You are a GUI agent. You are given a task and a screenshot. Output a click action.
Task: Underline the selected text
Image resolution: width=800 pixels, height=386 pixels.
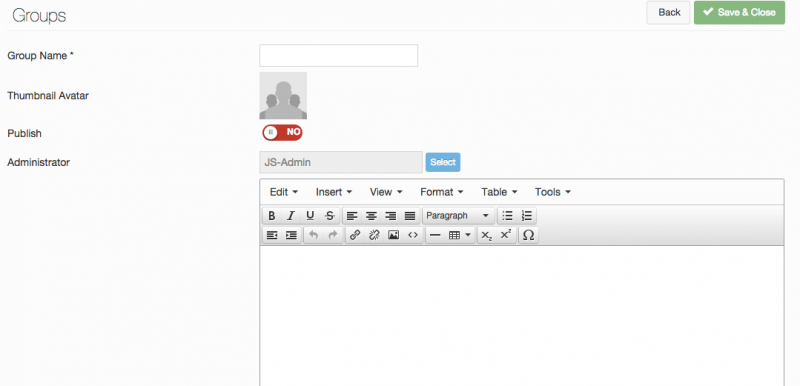click(x=310, y=216)
